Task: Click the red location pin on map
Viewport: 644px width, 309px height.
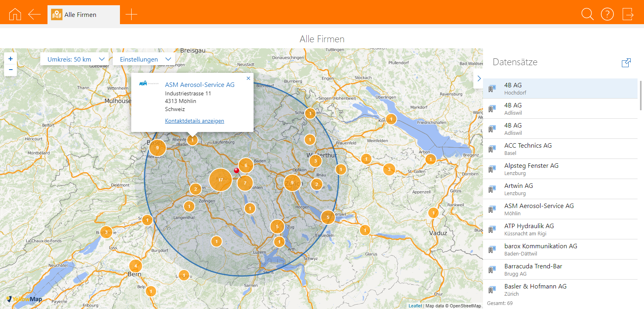Action: pyautogui.click(x=237, y=171)
